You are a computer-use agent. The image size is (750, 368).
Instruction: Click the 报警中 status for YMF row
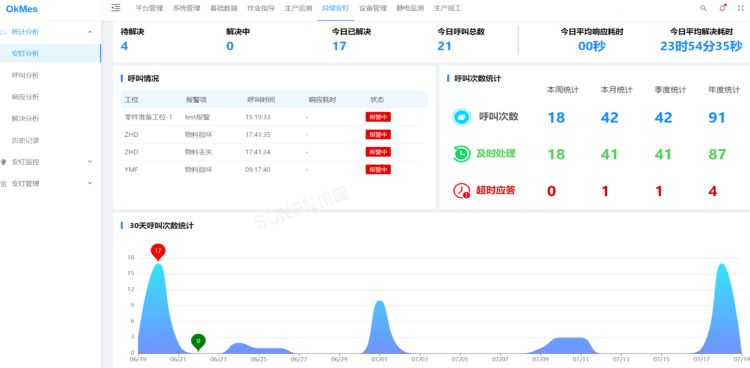[x=378, y=169]
